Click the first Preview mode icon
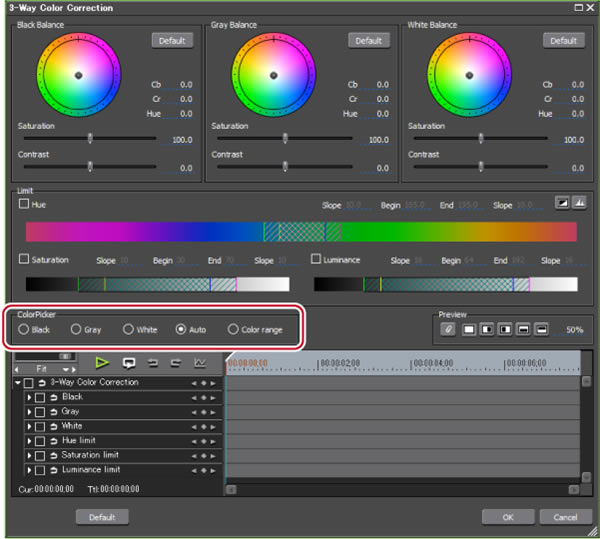Viewport: 600px width, 539px height. (448, 329)
